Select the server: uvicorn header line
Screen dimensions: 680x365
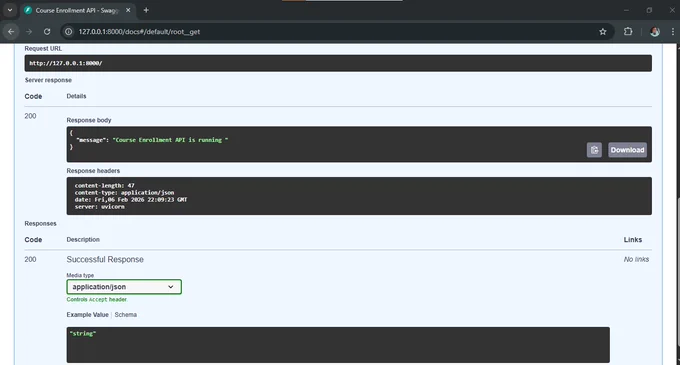click(x=100, y=207)
